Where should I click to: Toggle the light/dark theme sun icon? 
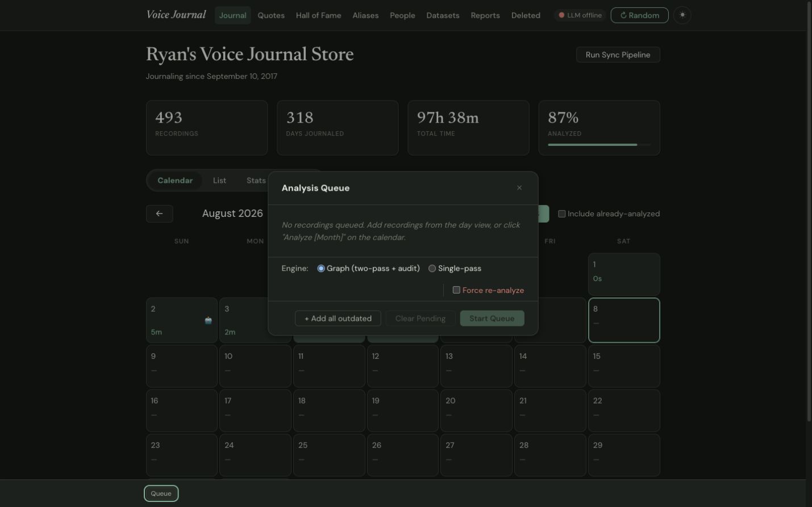pos(682,15)
